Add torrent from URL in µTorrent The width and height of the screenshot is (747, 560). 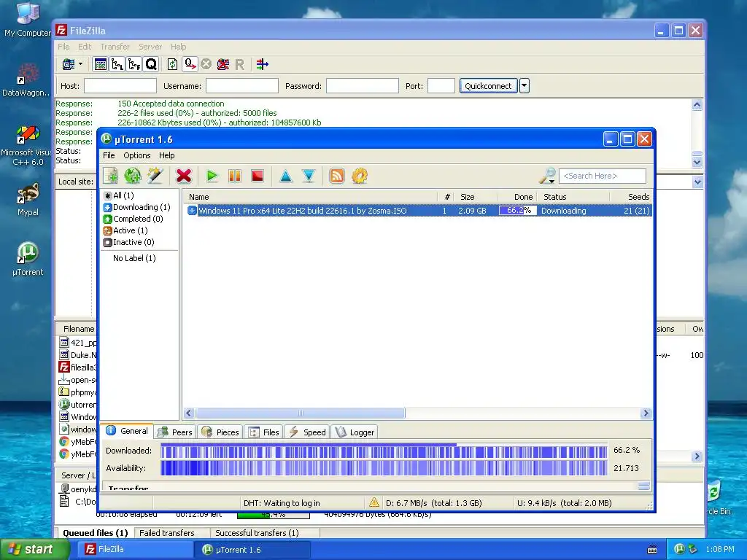[133, 176]
